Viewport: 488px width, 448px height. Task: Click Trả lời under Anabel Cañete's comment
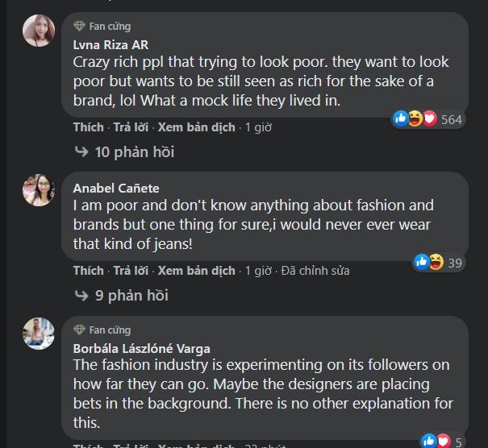point(131,271)
